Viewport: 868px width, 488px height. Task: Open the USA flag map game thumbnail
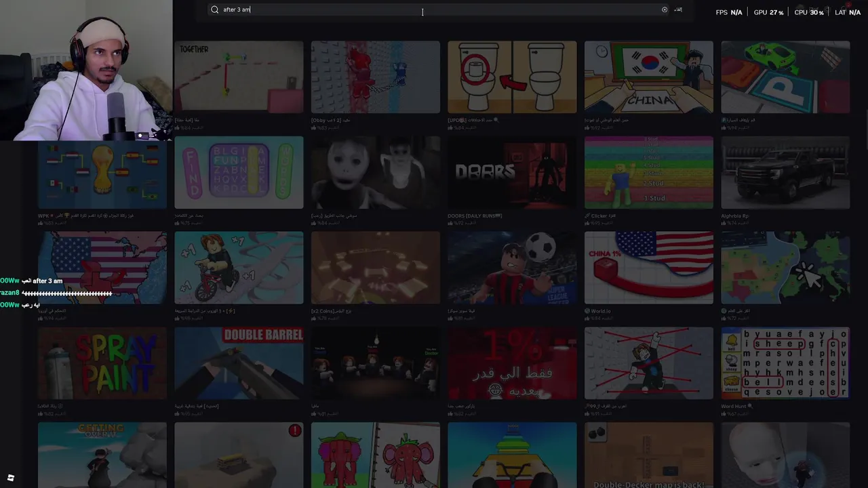(102, 268)
